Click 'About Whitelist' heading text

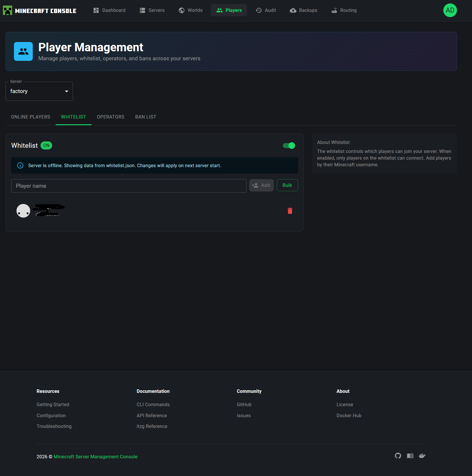click(x=333, y=142)
